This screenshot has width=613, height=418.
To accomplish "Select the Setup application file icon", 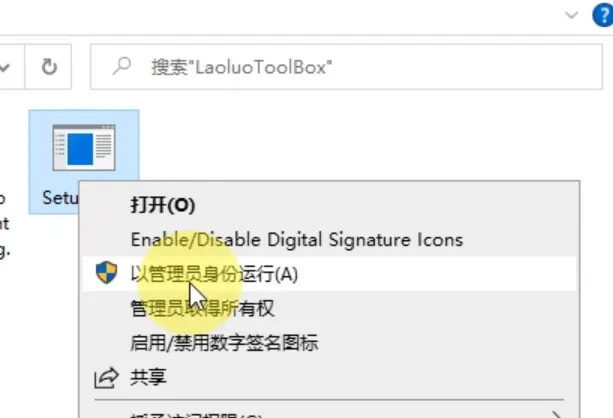I will point(84,147).
